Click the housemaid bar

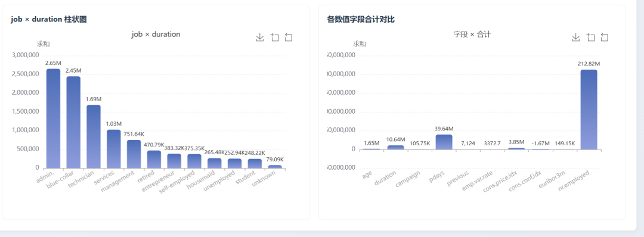click(x=215, y=163)
